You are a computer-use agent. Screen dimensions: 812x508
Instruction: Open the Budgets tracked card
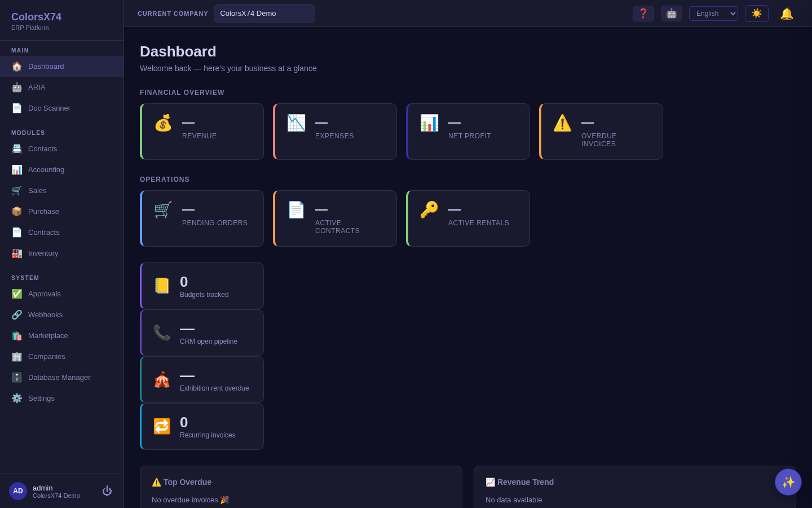pyautogui.click(x=202, y=286)
